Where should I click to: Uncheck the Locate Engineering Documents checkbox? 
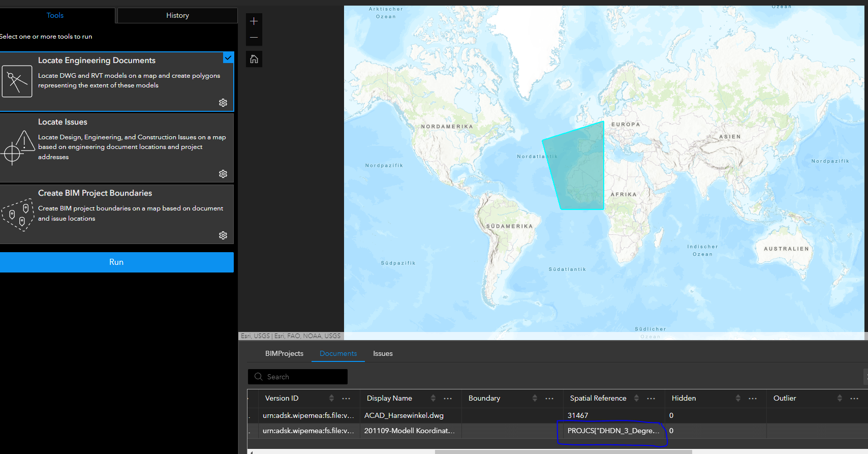click(x=229, y=58)
